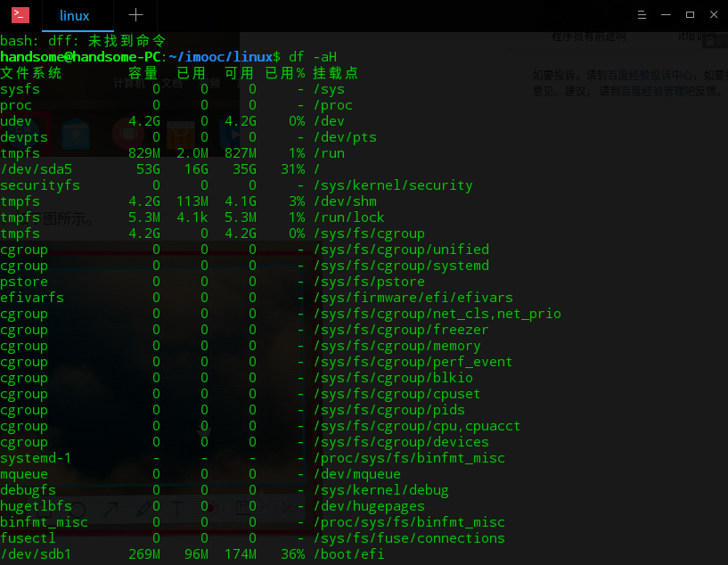The image size is (728, 565).
Task: Click the efivarfs filesystem name
Action: coord(32,298)
